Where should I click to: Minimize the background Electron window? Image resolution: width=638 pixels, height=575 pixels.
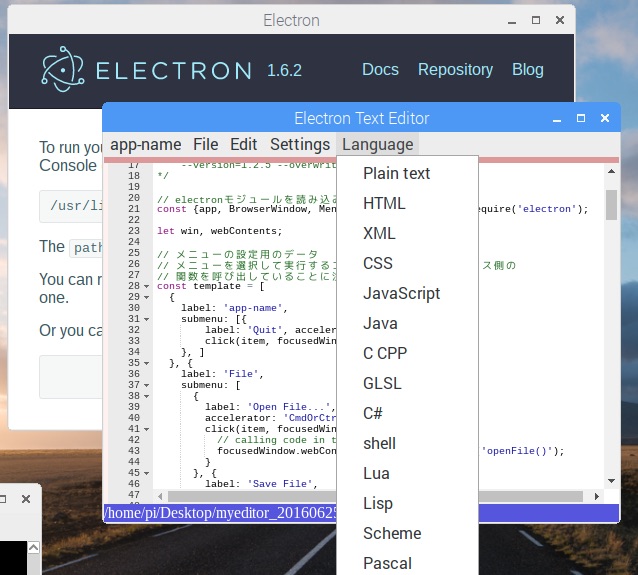[x=512, y=21]
